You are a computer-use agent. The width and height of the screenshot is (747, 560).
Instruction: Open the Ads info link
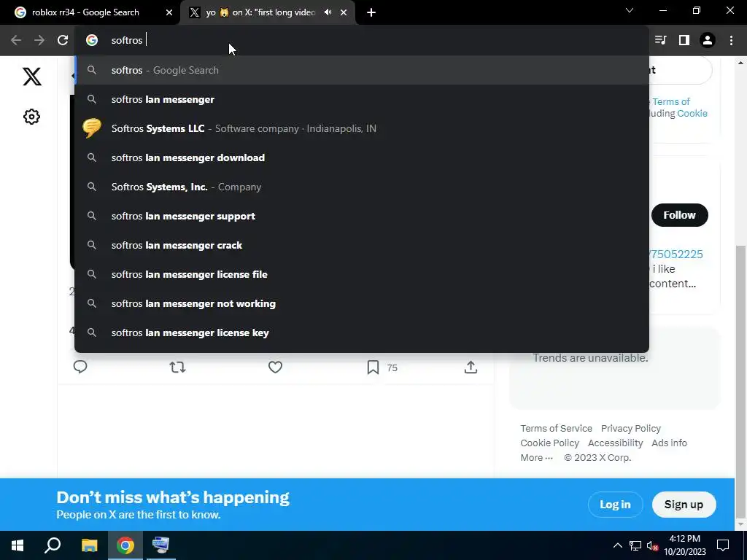point(669,443)
